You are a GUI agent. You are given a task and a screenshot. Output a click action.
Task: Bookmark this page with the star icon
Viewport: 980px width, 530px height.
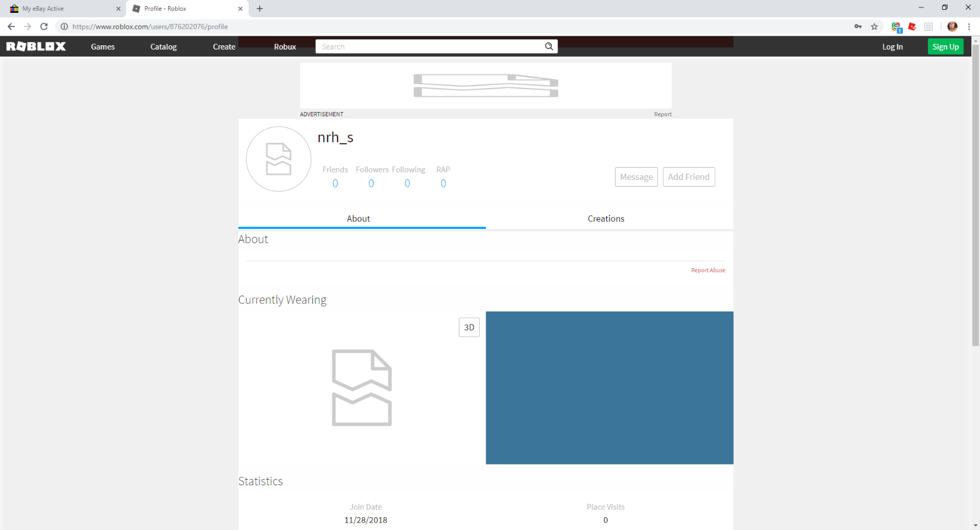tap(875, 26)
